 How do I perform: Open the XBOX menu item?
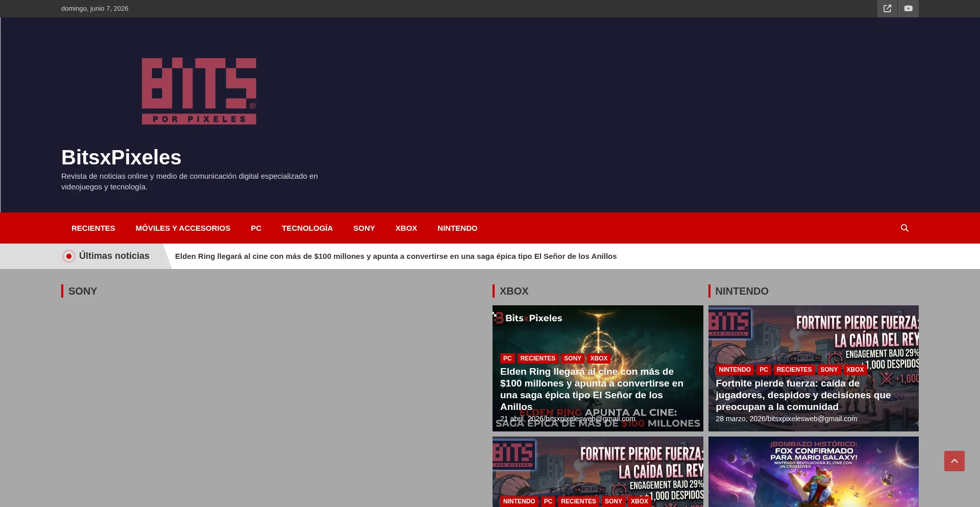406,228
